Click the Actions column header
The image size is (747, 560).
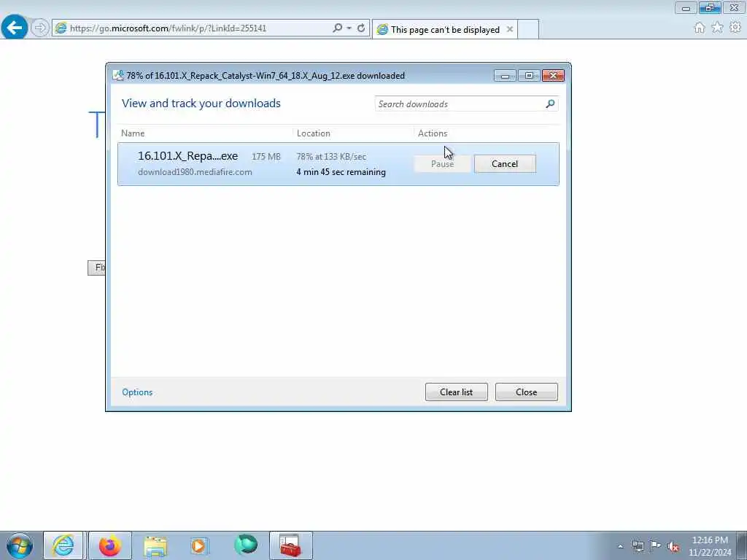coord(432,133)
